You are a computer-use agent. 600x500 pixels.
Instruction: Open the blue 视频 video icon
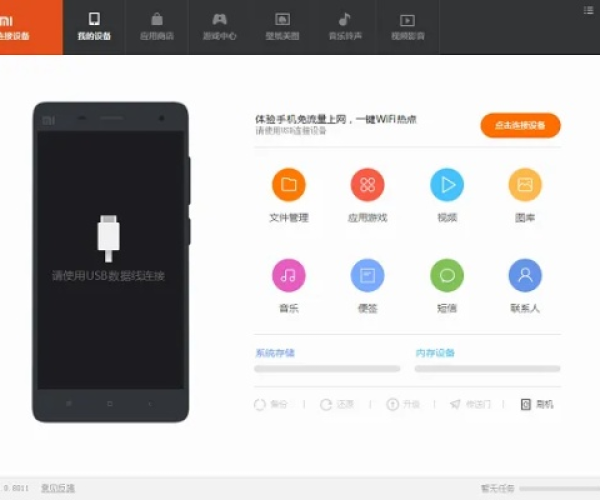[447, 185]
